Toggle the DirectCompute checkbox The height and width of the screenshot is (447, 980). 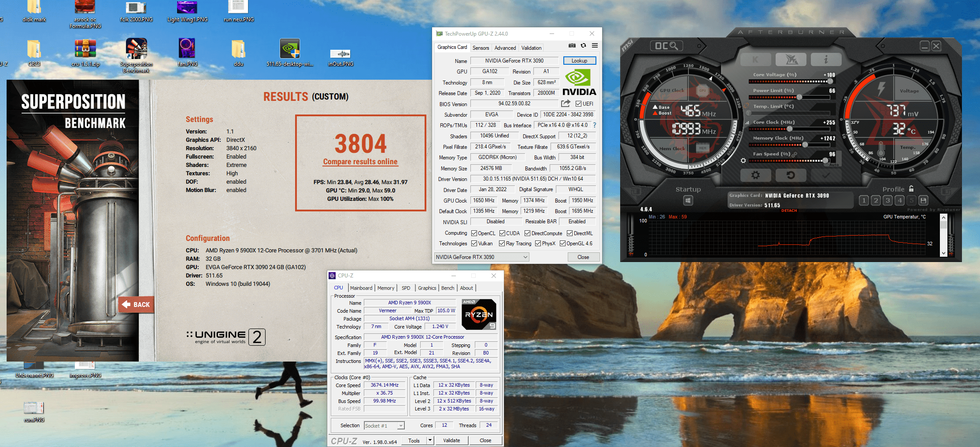click(527, 233)
